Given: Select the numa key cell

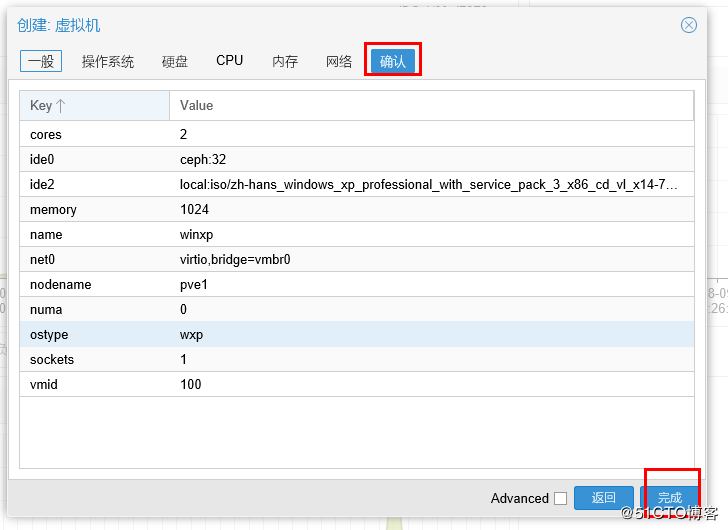Looking at the screenshot, I should click(95, 310).
